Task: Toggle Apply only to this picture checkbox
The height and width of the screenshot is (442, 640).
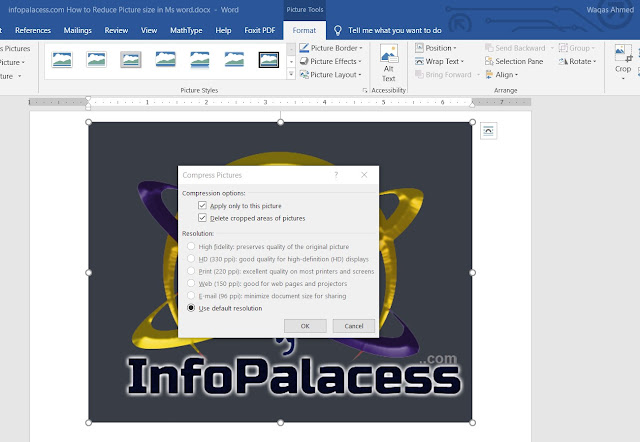Action: coord(202,205)
